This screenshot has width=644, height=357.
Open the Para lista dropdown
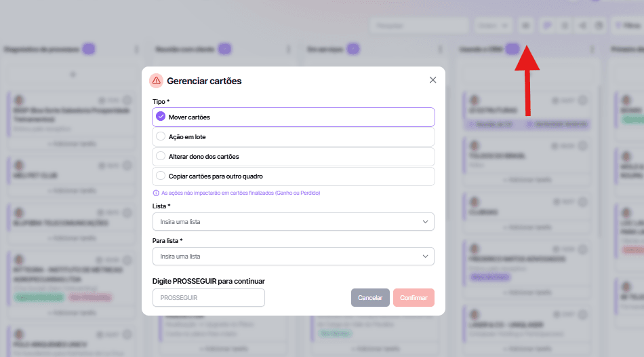[x=294, y=257]
